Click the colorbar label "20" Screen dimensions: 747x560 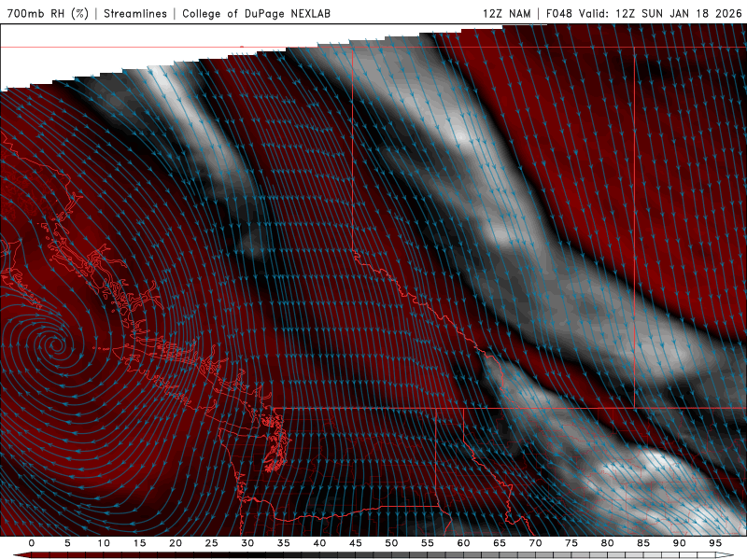tap(176, 543)
